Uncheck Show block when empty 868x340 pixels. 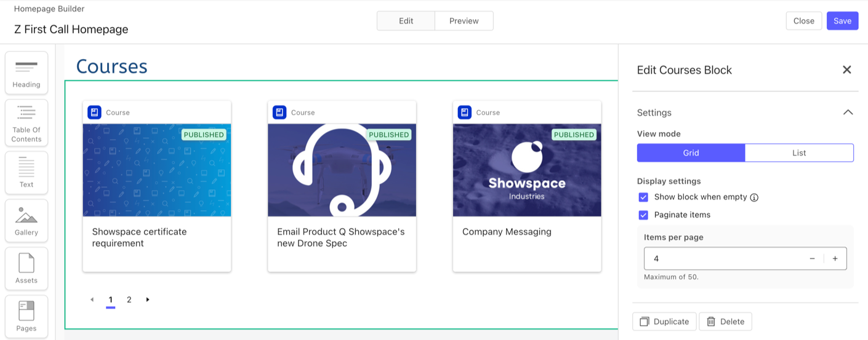click(x=643, y=197)
